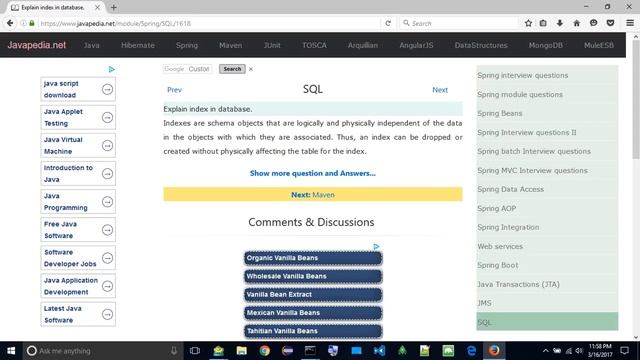This screenshot has height=360, width=640.
Task: Open the Maven menu in navbar
Action: pos(230,45)
